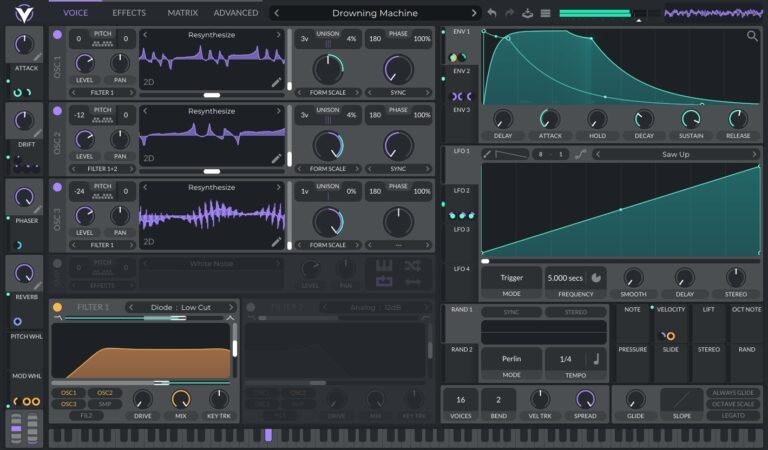The width and height of the screenshot is (768, 450).
Task: Edit OSC 3 wavetable with pencil icon
Action: coord(277,242)
